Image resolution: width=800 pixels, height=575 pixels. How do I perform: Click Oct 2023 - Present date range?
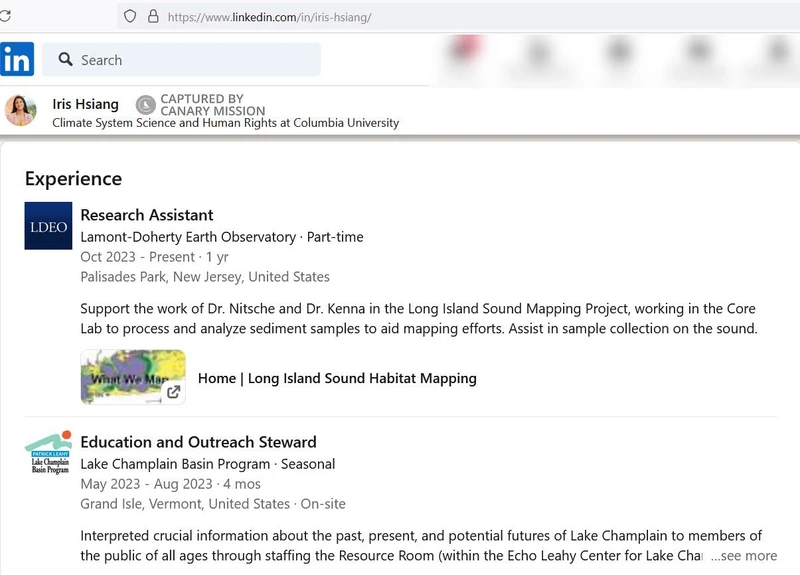point(154,257)
